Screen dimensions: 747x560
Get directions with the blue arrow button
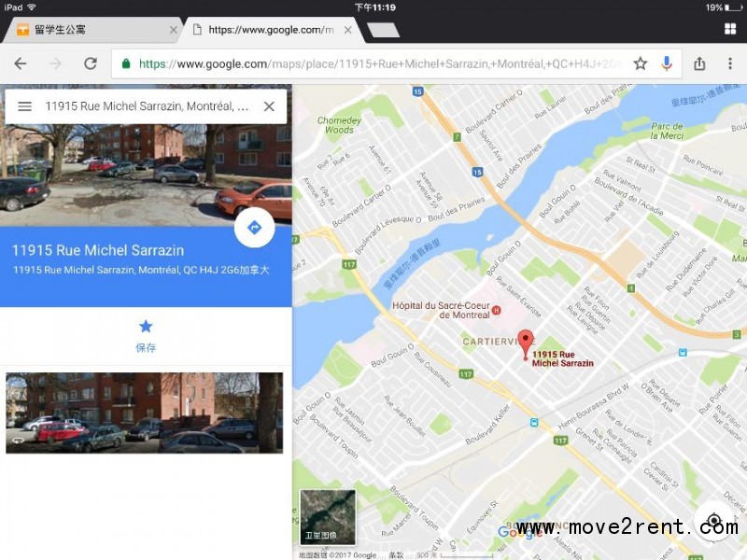(x=254, y=228)
